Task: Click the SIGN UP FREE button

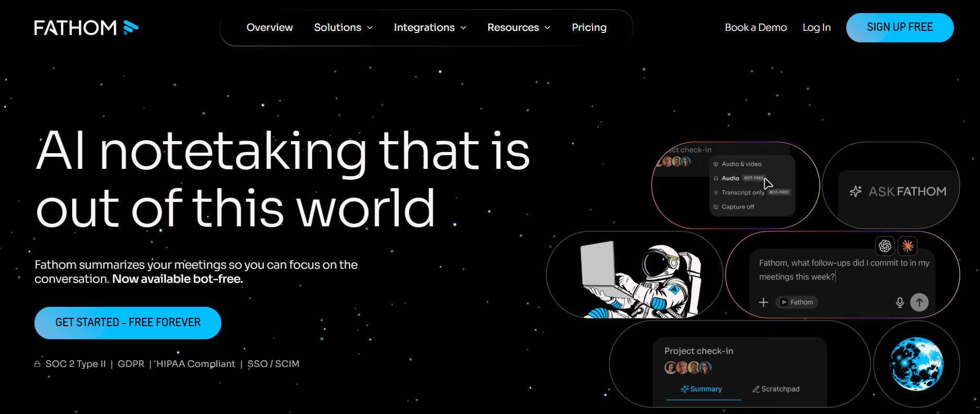Action: pos(900,28)
